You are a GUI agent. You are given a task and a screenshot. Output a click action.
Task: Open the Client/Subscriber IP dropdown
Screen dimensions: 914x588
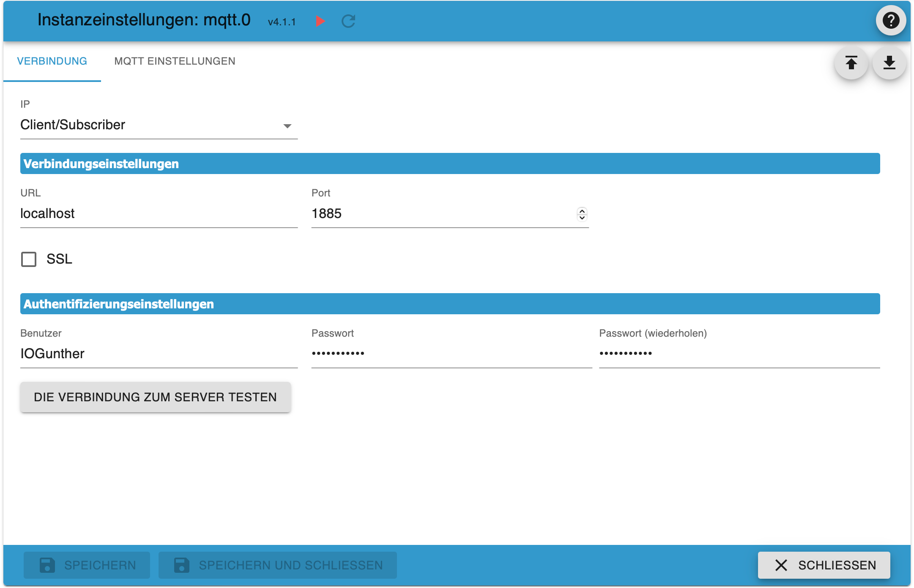[152, 125]
